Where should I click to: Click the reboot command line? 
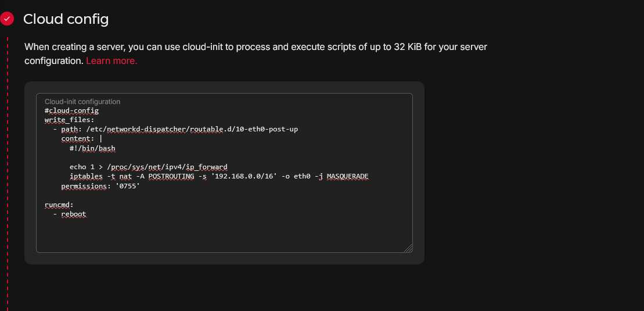click(73, 214)
